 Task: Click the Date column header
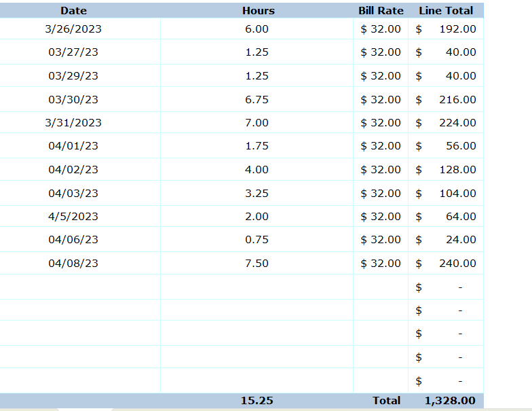tap(73, 11)
